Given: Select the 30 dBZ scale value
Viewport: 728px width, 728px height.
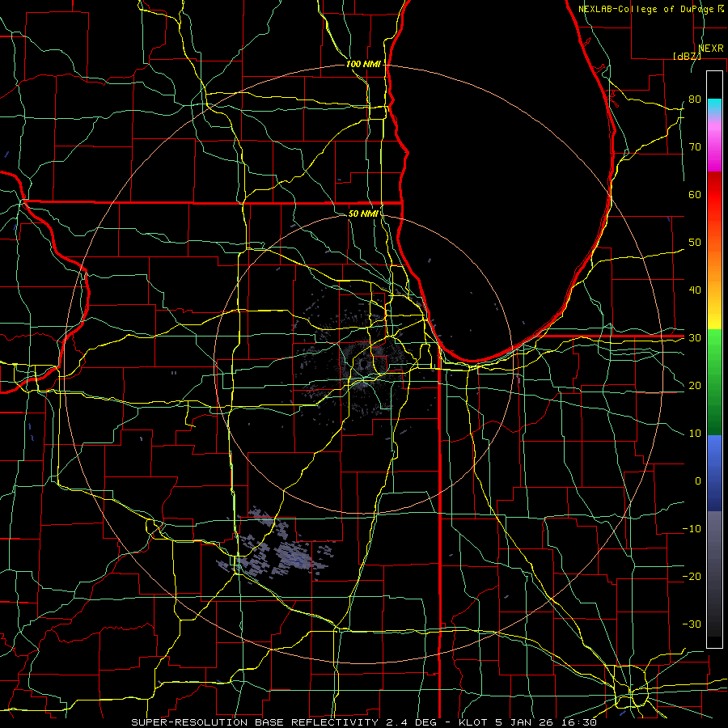Looking at the screenshot, I should tap(695, 338).
